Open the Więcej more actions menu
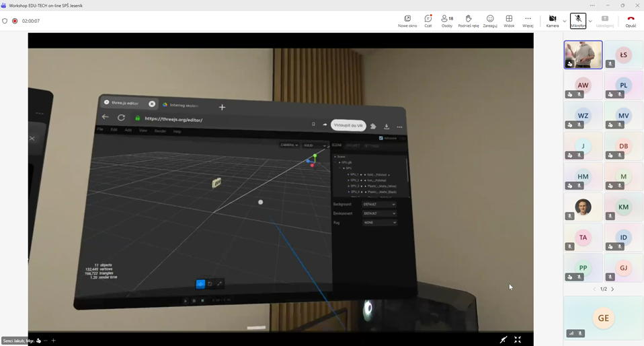Screen dimensions: 644x346 [528, 21]
